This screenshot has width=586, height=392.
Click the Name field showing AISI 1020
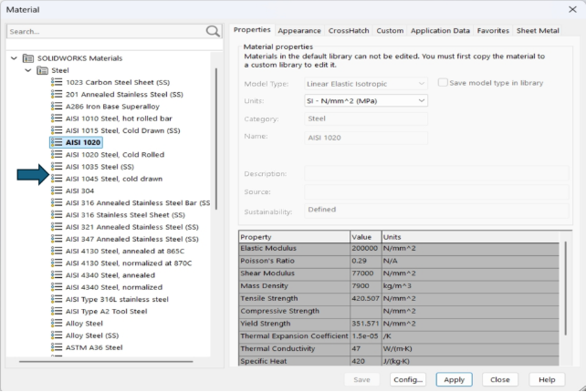click(x=366, y=138)
